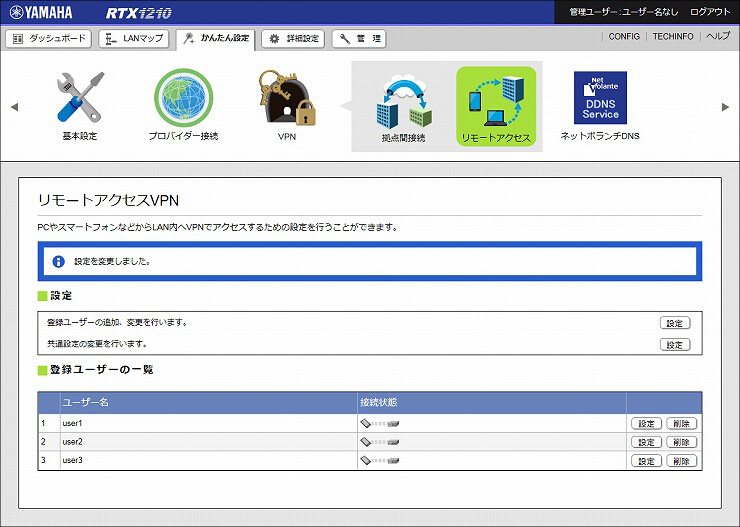Click ログアウト to log out
Image resolution: width=740 pixels, height=527 pixels.
point(710,12)
